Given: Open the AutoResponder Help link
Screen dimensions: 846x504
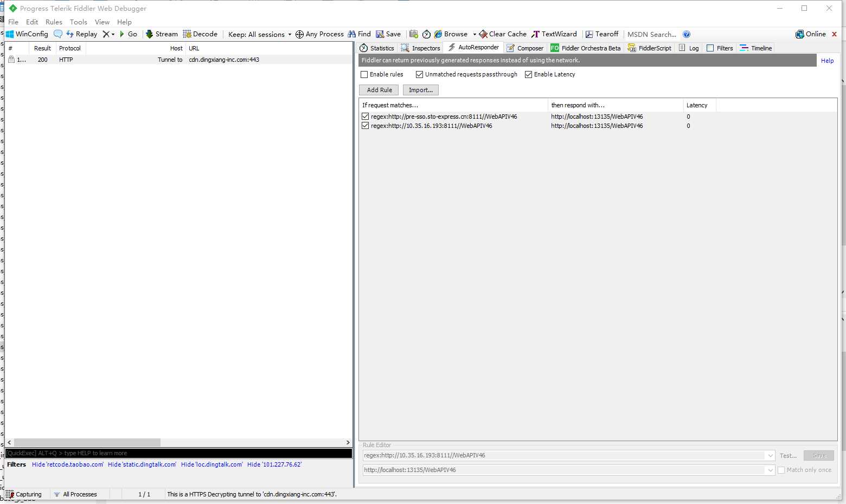Looking at the screenshot, I should tap(827, 61).
